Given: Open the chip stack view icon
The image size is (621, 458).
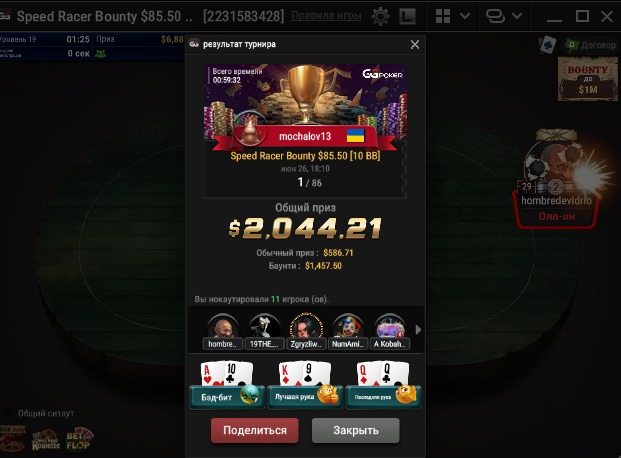Looking at the screenshot, I should coord(495,16).
